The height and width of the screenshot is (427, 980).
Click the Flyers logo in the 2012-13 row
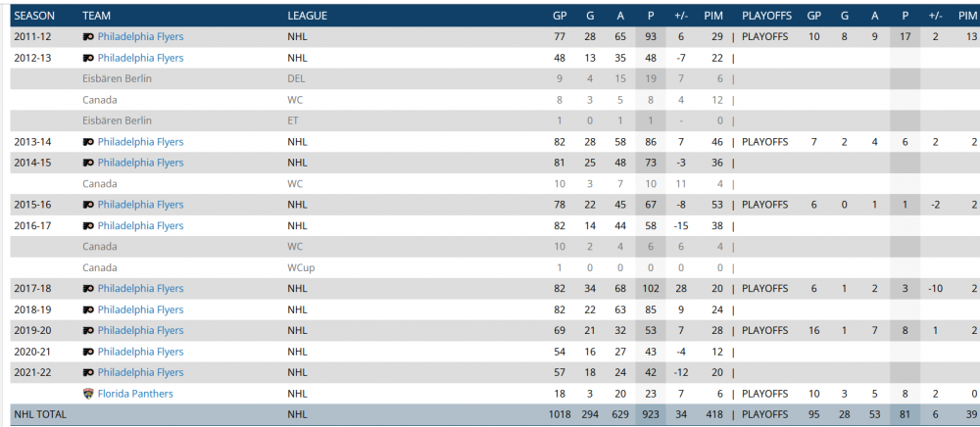(x=87, y=58)
